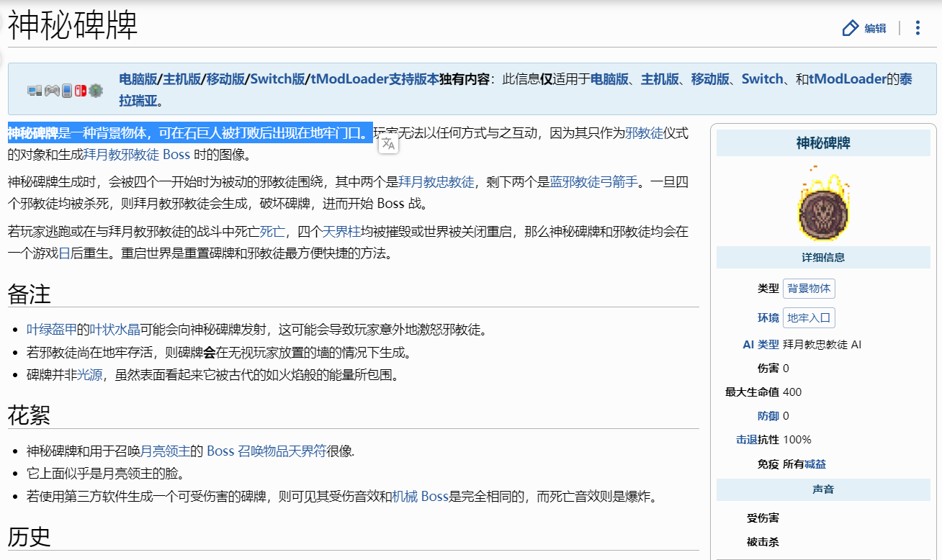
Task: Go to the 叶绿盔甲 page link
Action: [52, 330]
